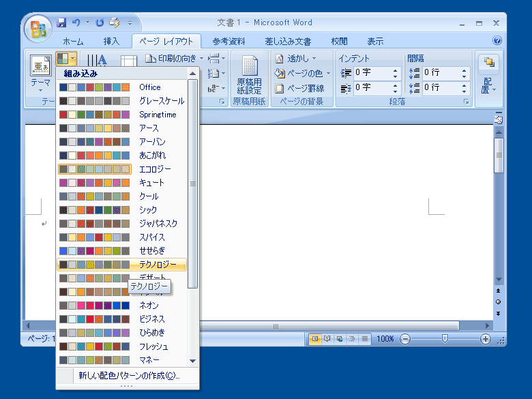Select the フレッシュ color scheme

pyautogui.click(x=122, y=346)
